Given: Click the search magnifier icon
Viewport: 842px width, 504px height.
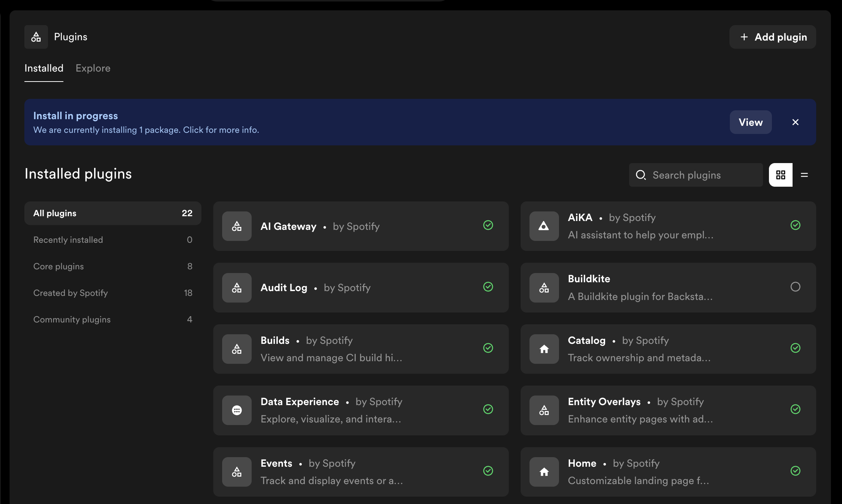Looking at the screenshot, I should 641,175.
